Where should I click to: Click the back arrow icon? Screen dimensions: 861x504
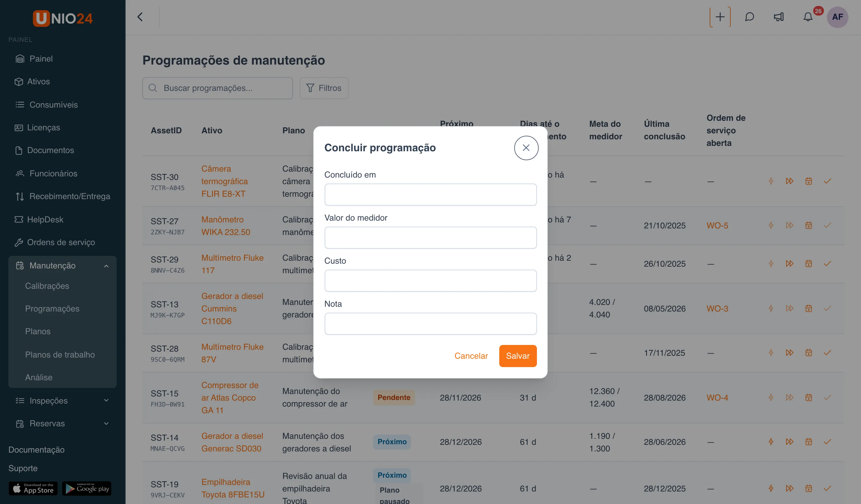point(140,17)
